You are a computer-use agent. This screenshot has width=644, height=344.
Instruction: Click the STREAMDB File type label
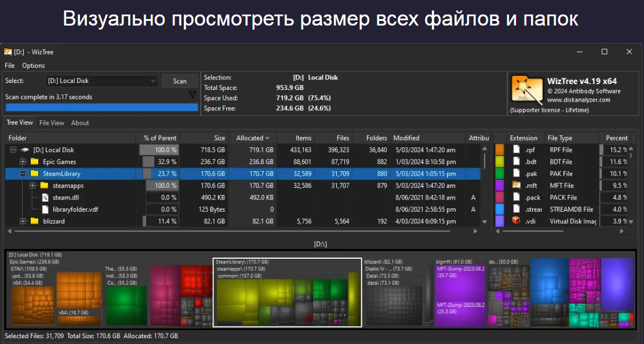pyautogui.click(x=572, y=209)
